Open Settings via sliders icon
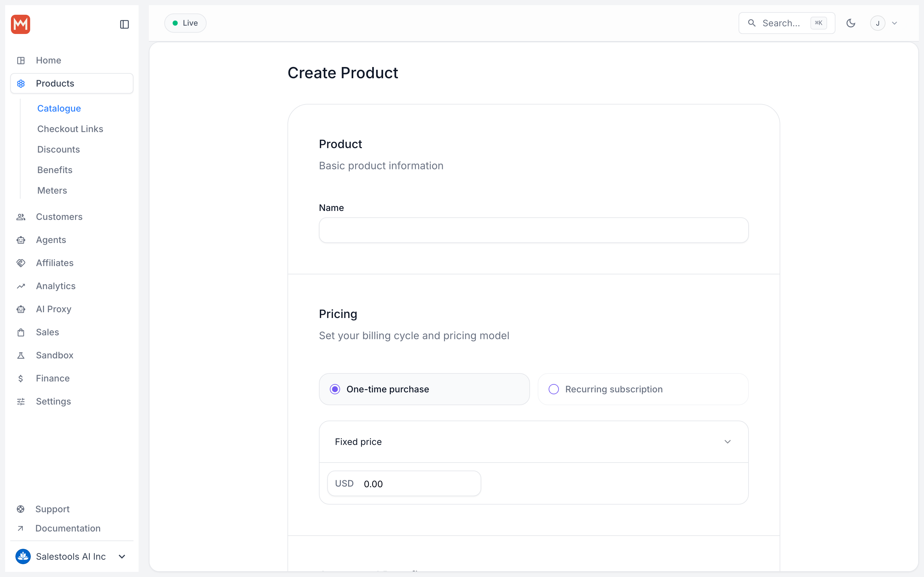Image resolution: width=924 pixels, height=577 pixels. 21,401
